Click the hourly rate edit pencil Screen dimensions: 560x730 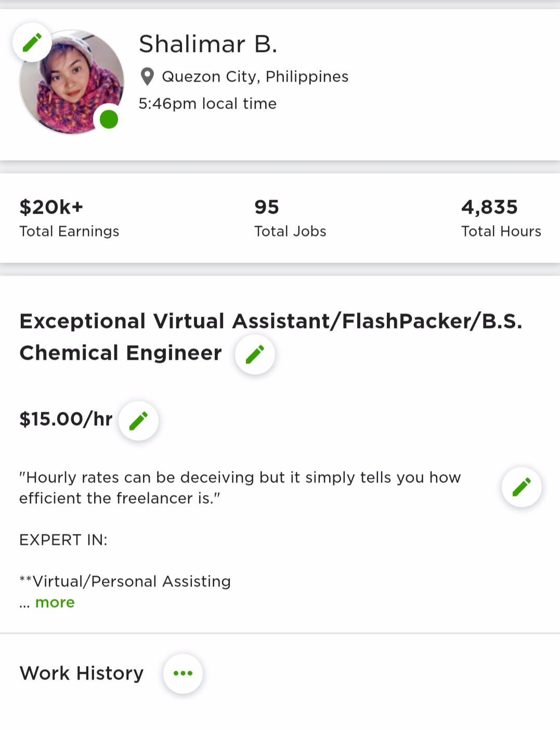click(139, 421)
